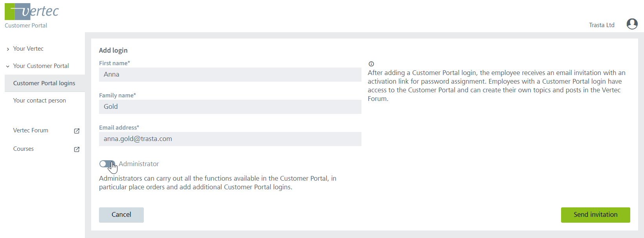Click the Trasta Ltd company name
644x238 pixels.
[x=602, y=25]
